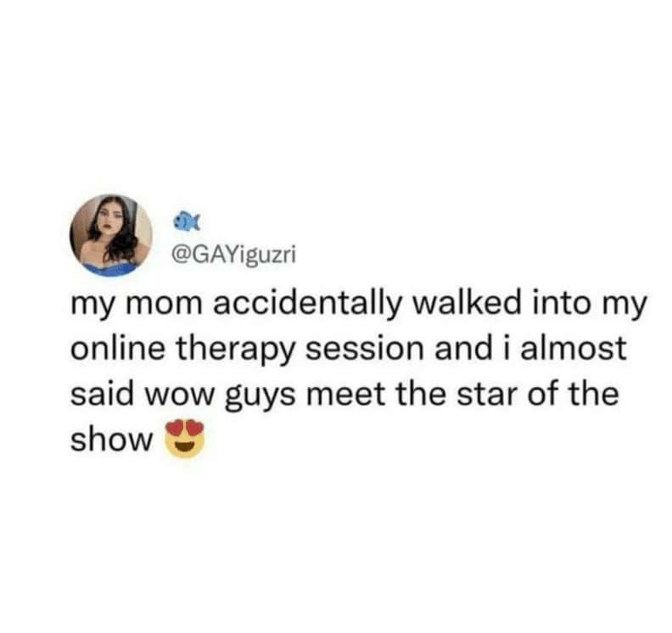Click the blue fish emoji display name
672x633 pixels.
[187, 221]
